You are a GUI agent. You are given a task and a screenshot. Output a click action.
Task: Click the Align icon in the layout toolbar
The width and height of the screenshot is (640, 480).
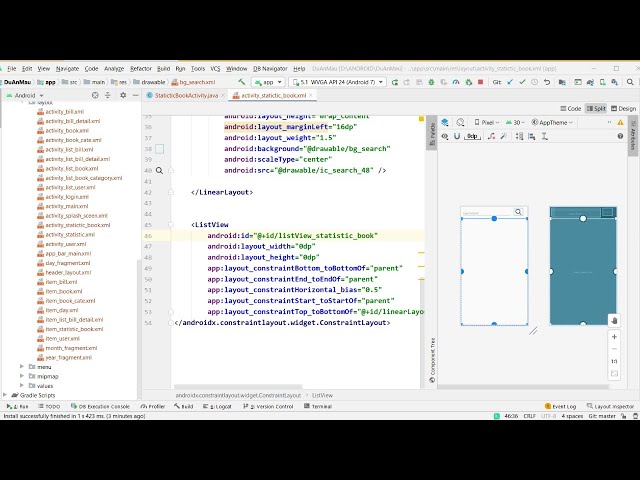click(x=531, y=136)
